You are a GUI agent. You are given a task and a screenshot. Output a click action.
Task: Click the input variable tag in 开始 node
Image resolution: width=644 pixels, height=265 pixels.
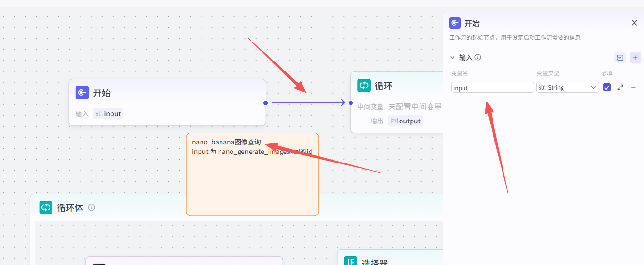pyautogui.click(x=108, y=114)
